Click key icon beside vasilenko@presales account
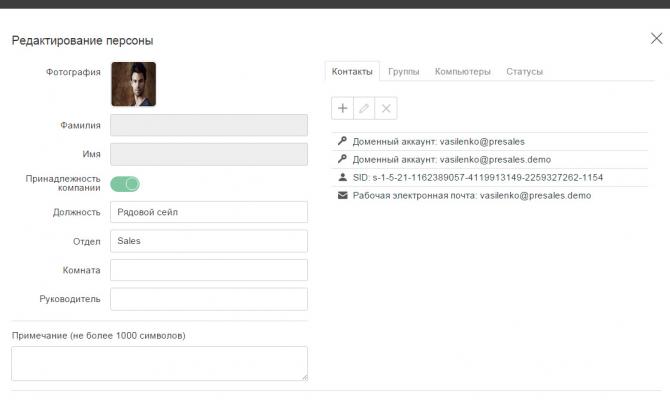This screenshot has width=670, height=400. (342, 142)
